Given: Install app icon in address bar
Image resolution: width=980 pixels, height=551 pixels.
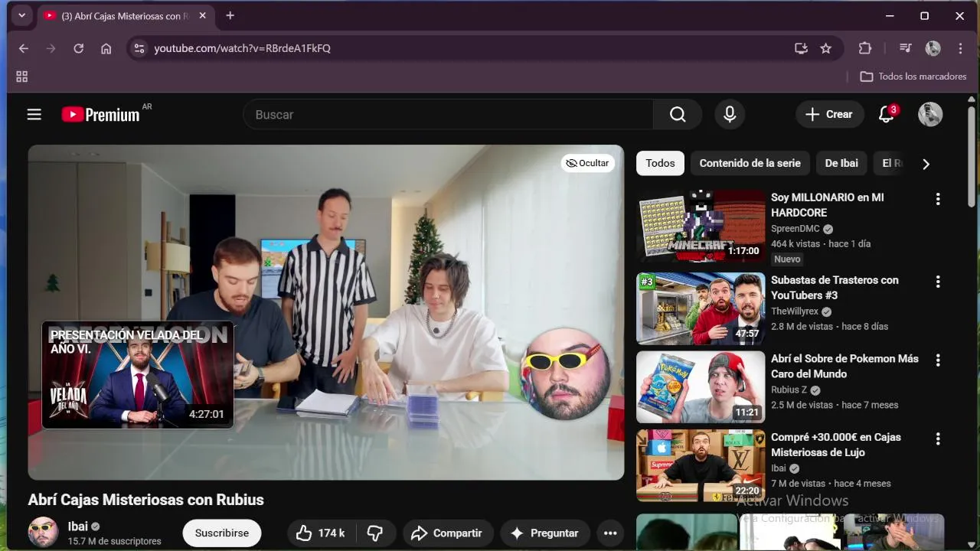Looking at the screenshot, I should pyautogui.click(x=801, y=48).
